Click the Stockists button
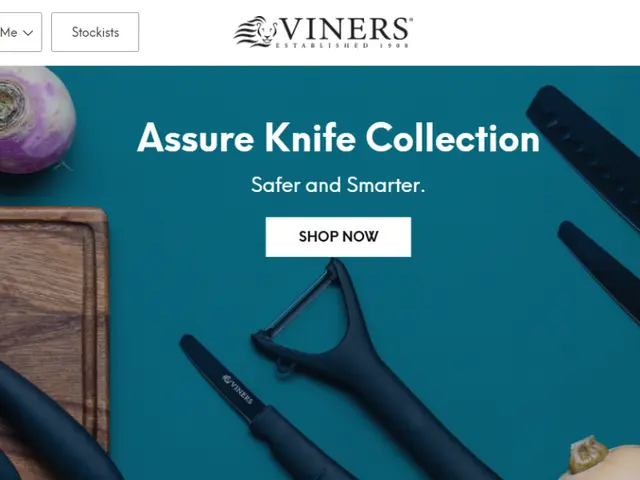640x480 pixels. [95, 32]
